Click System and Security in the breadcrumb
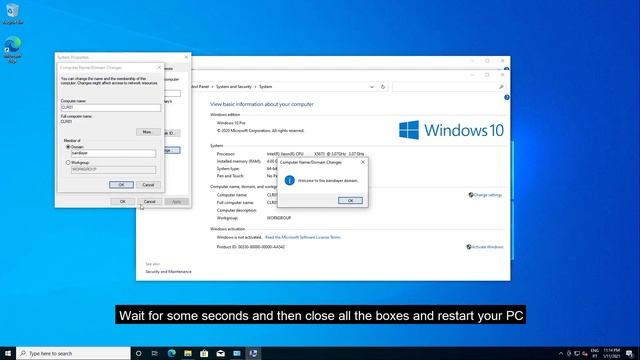 [233, 87]
